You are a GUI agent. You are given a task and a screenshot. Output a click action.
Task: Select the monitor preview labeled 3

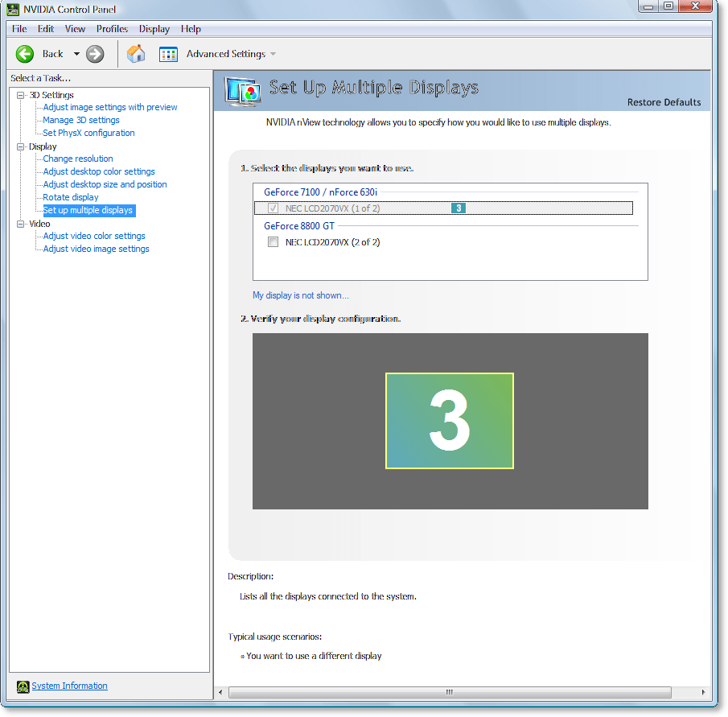(x=449, y=420)
